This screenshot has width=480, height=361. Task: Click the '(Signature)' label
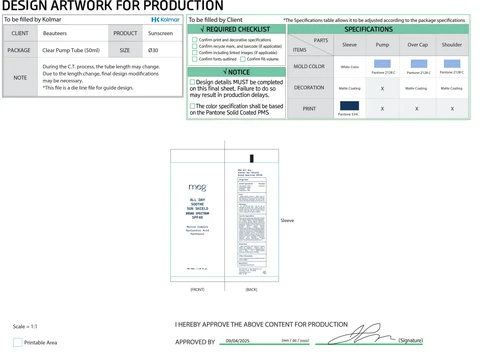pos(411,340)
